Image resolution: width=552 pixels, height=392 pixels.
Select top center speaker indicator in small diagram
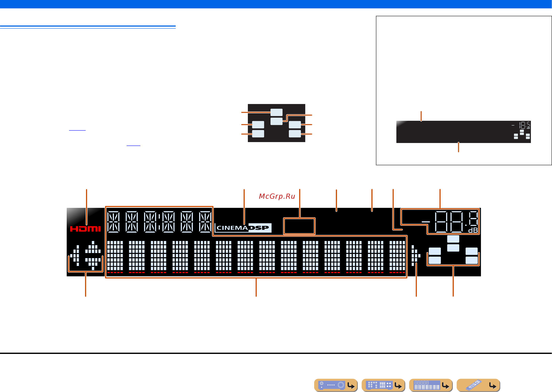pyautogui.click(x=276, y=112)
